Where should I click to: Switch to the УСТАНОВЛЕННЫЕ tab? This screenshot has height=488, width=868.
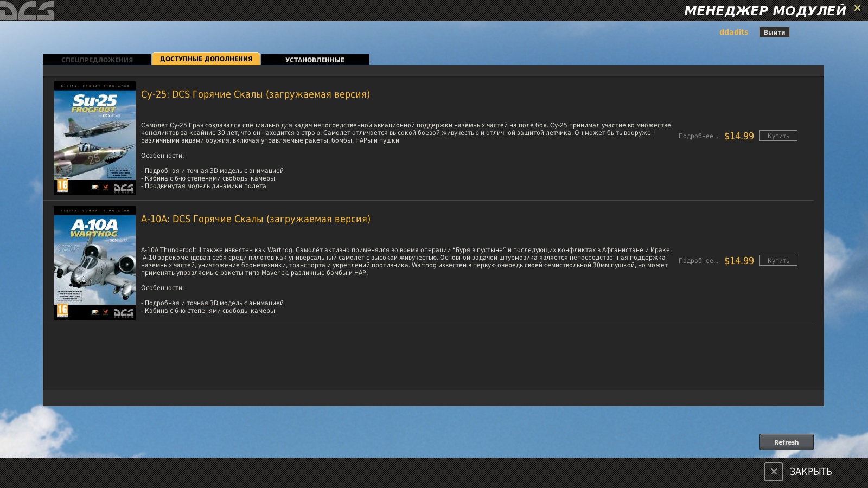pos(315,60)
